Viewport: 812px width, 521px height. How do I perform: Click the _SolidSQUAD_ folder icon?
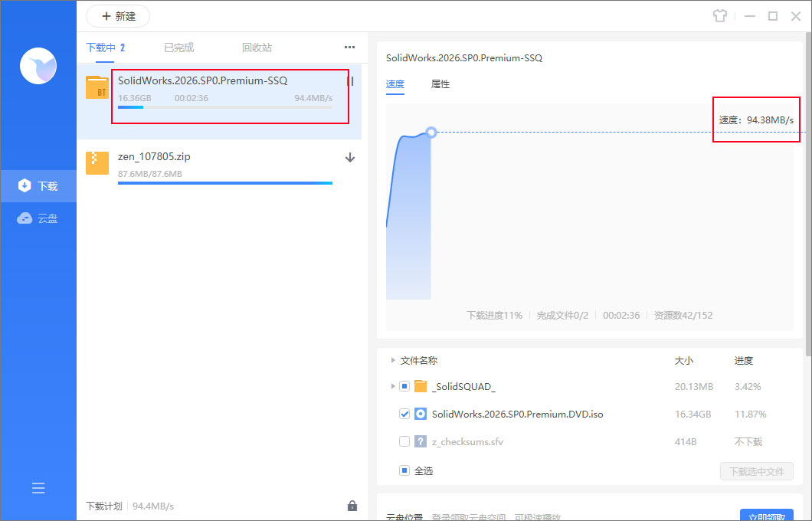point(421,386)
